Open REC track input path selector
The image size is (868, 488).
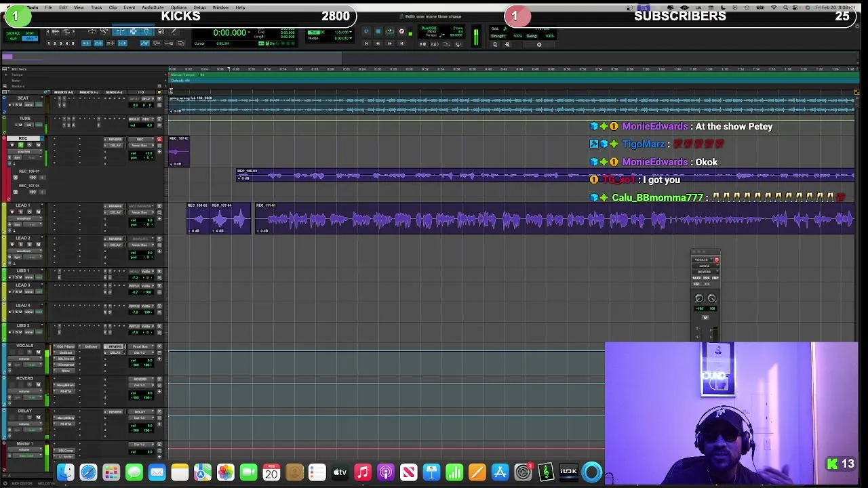141,140
